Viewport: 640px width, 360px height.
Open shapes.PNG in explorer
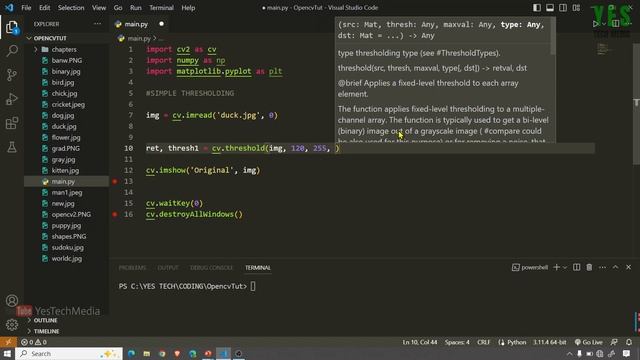(x=69, y=236)
